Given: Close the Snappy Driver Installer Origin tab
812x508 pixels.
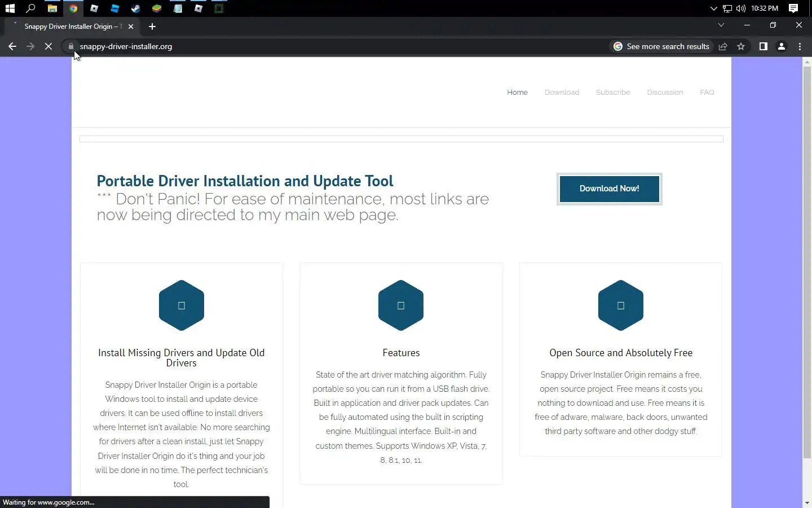Looking at the screenshot, I should tap(131, 27).
